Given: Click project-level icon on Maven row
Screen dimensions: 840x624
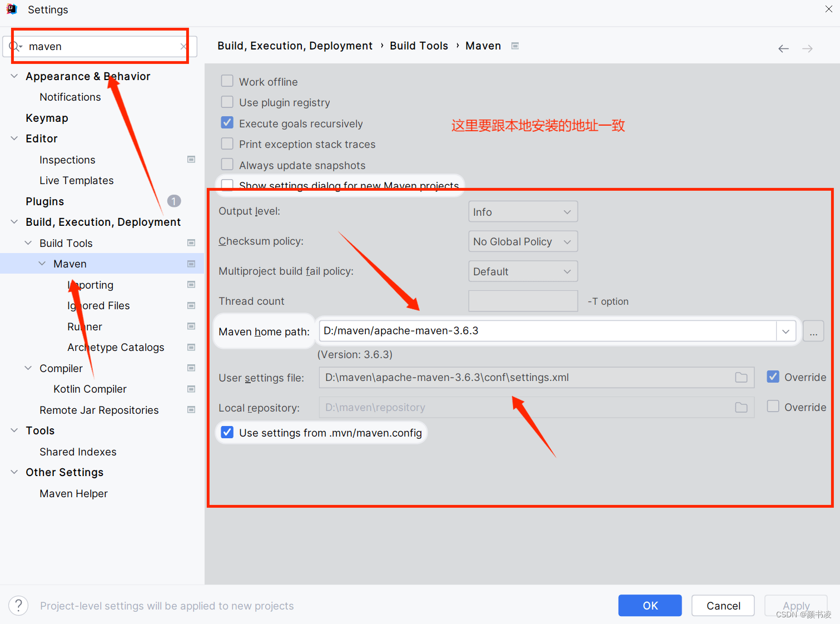Looking at the screenshot, I should point(191,264).
